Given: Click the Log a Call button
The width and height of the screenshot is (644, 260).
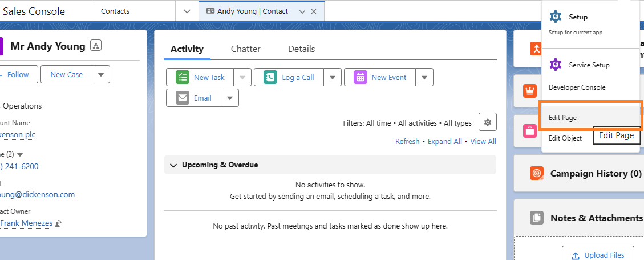Looking at the screenshot, I should [289, 77].
